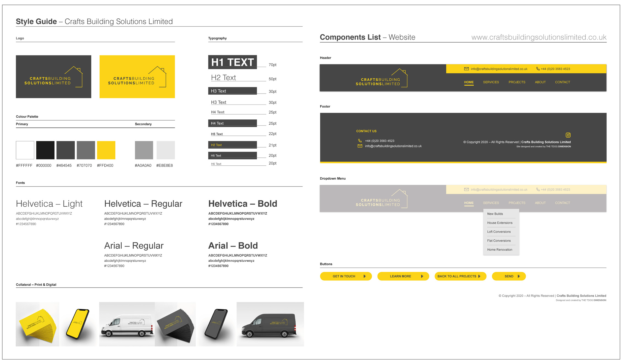Open the Services menu in the dropdown example header
The height and width of the screenshot is (364, 625).
pyautogui.click(x=491, y=203)
